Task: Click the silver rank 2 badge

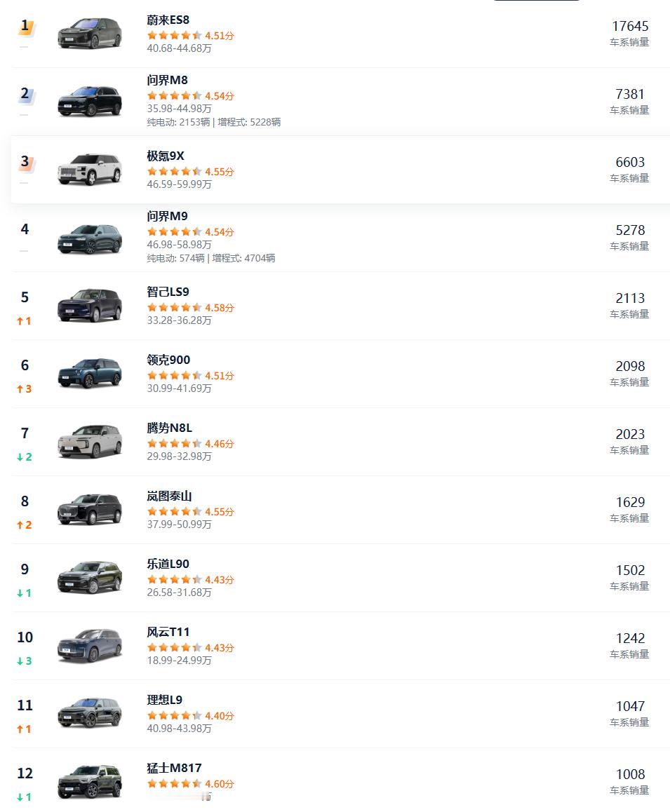Action: [26, 95]
